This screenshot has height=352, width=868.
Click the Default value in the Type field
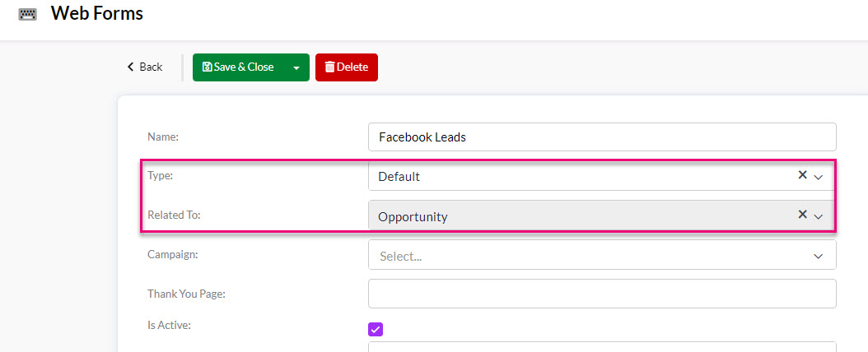(x=399, y=177)
